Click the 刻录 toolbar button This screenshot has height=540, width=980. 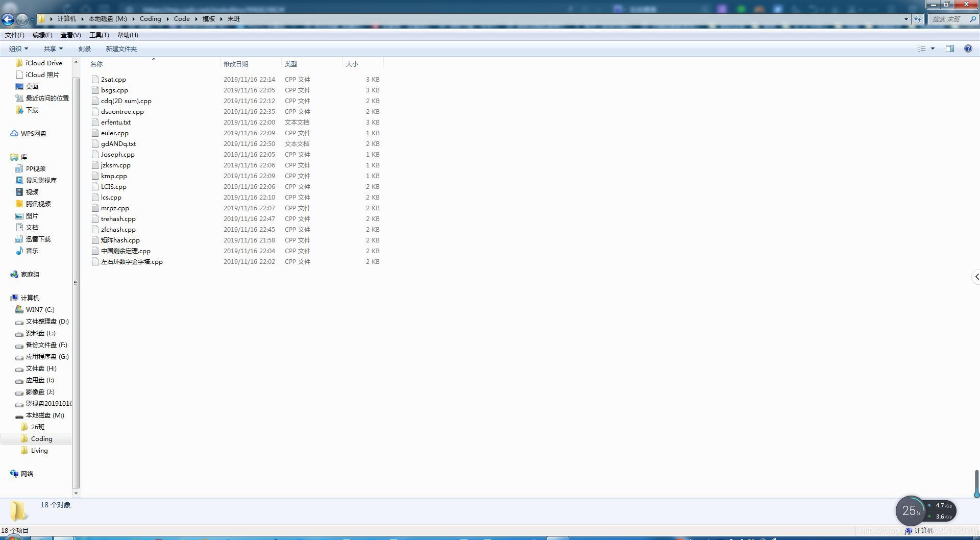point(85,48)
